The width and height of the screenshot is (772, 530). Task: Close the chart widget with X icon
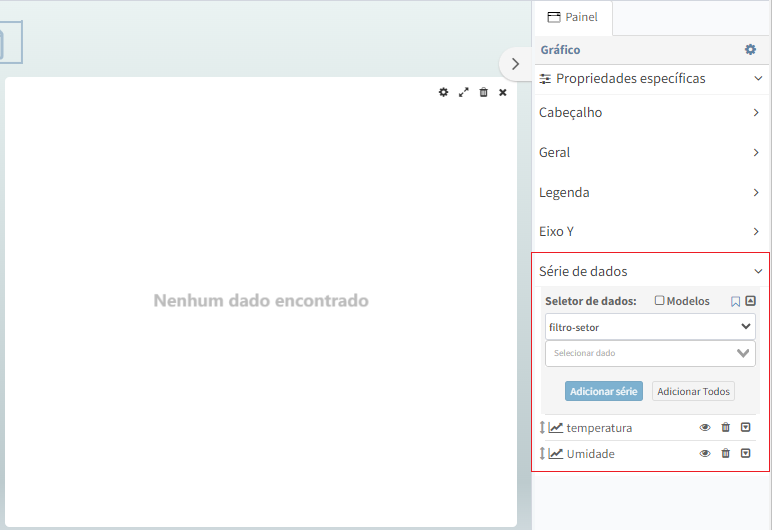[503, 92]
